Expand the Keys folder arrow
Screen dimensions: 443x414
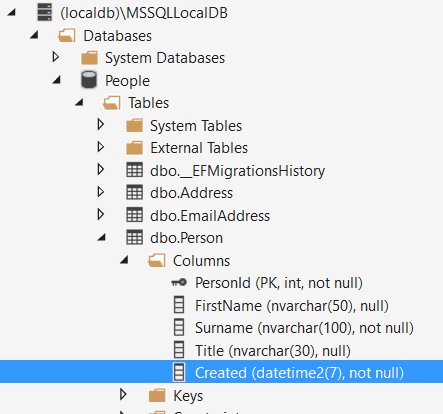click(x=123, y=395)
